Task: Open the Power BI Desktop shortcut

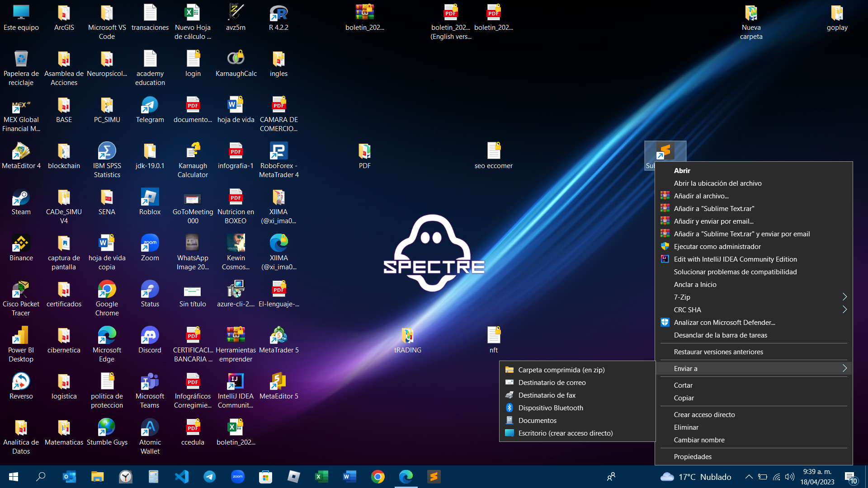Action: [21, 344]
